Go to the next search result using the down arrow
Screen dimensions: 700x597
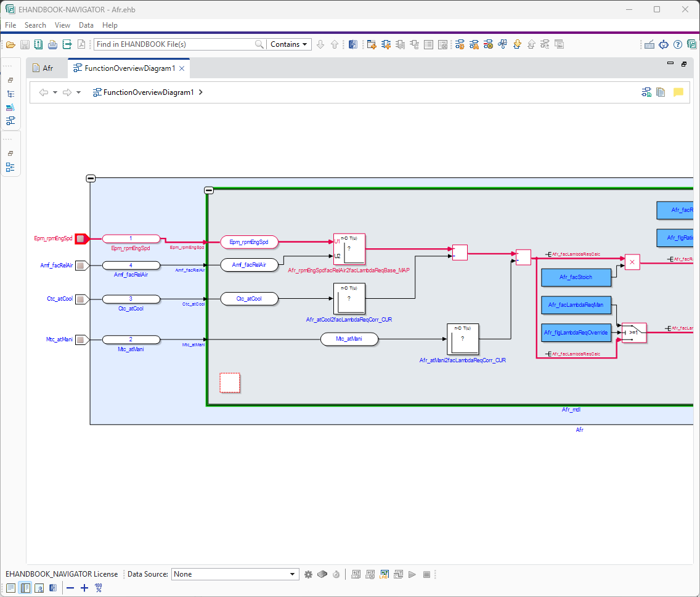point(320,44)
